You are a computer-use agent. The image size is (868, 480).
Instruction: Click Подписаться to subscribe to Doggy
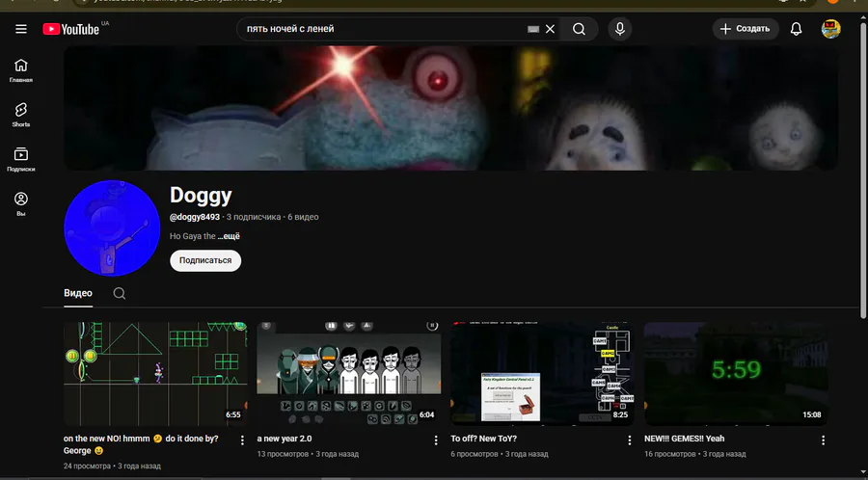tap(205, 260)
